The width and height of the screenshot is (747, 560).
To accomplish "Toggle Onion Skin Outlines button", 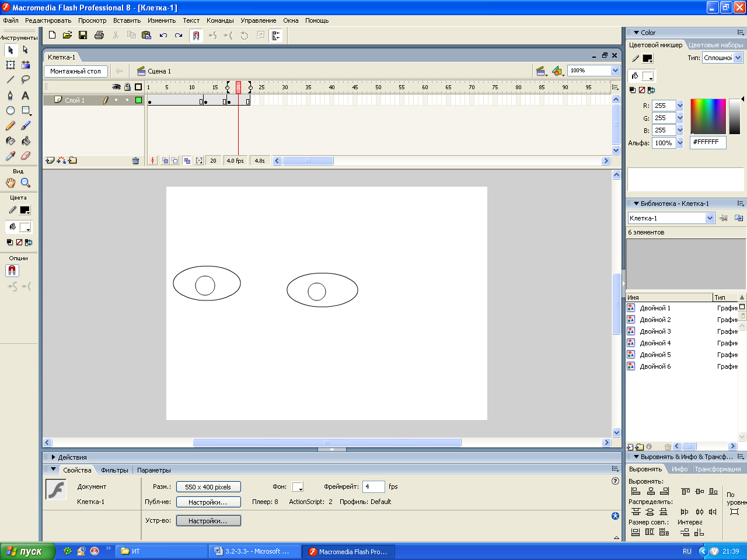I will coord(174,160).
